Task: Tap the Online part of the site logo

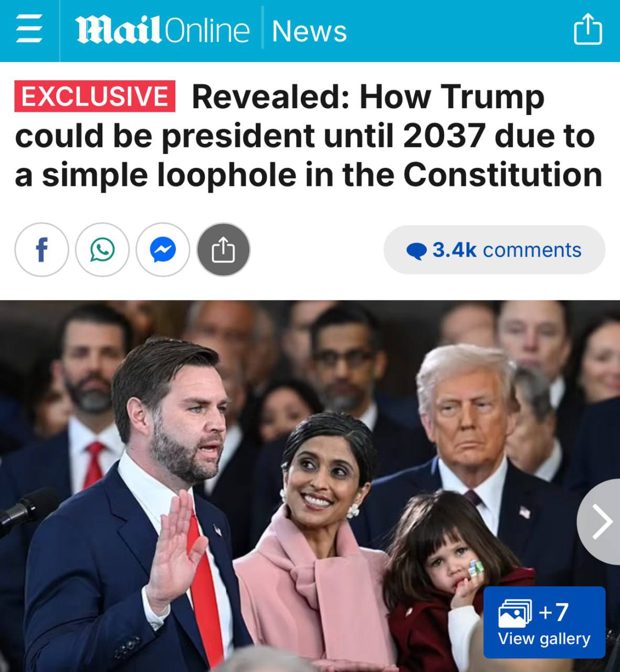Action: [208, 30]
